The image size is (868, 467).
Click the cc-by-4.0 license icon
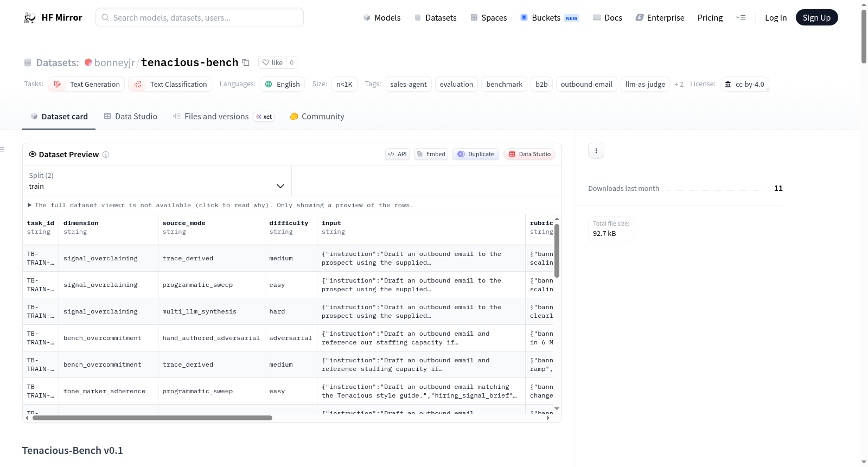coord(728,84)
